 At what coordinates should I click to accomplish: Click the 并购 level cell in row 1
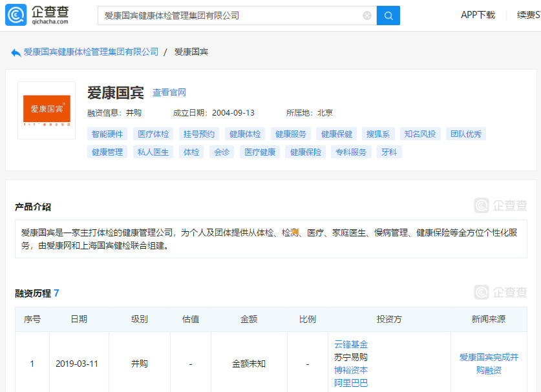click(x=140, y=364)
